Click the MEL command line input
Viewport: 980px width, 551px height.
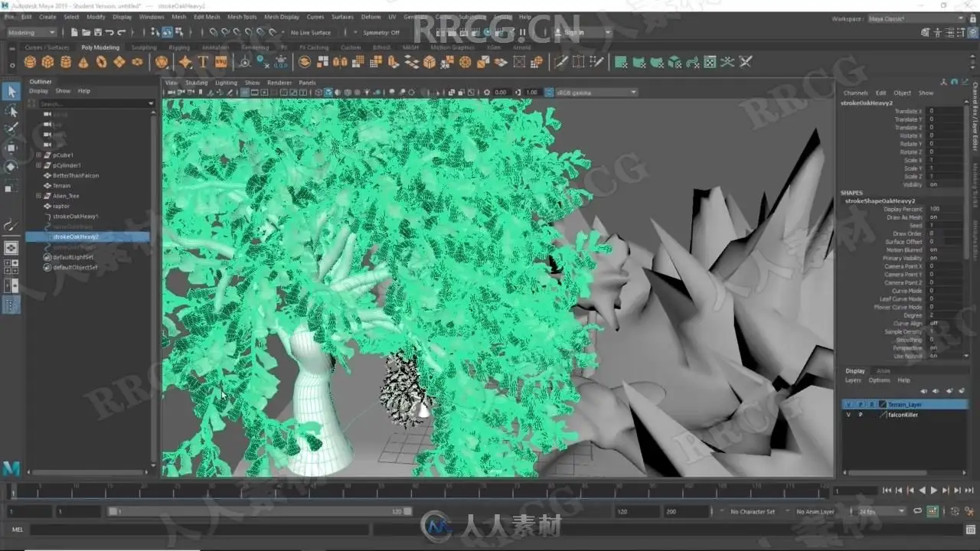pos(198,529)
